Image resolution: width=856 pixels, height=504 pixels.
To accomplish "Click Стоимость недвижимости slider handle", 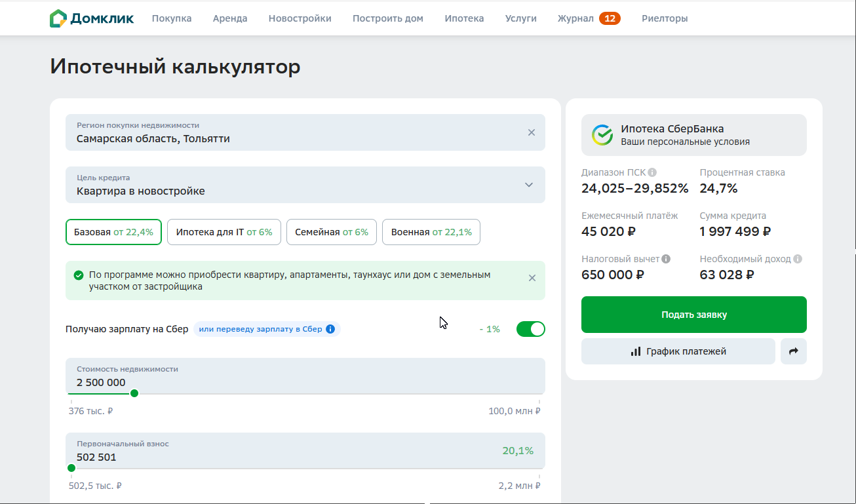I will point(134,393).
